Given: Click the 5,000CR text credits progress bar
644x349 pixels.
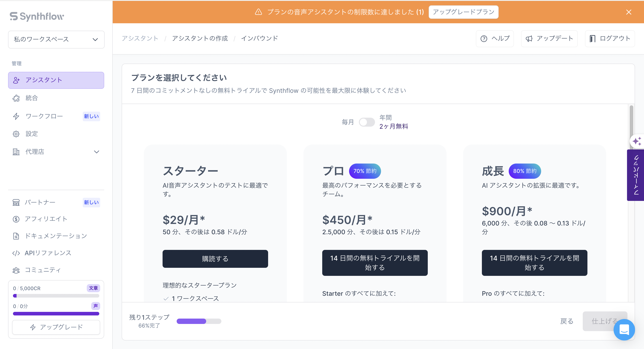Looking at the screenshot, I should 56,296.
